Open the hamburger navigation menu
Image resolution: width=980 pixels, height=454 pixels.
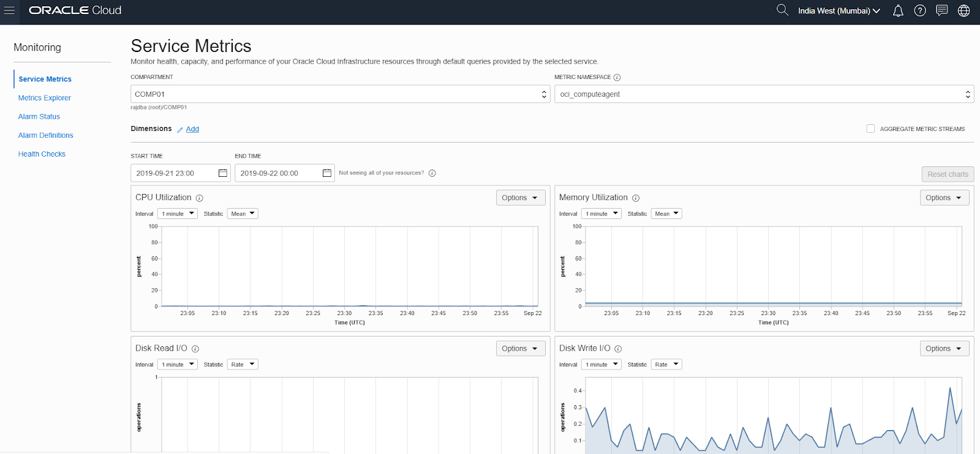(x=9, y=10)
